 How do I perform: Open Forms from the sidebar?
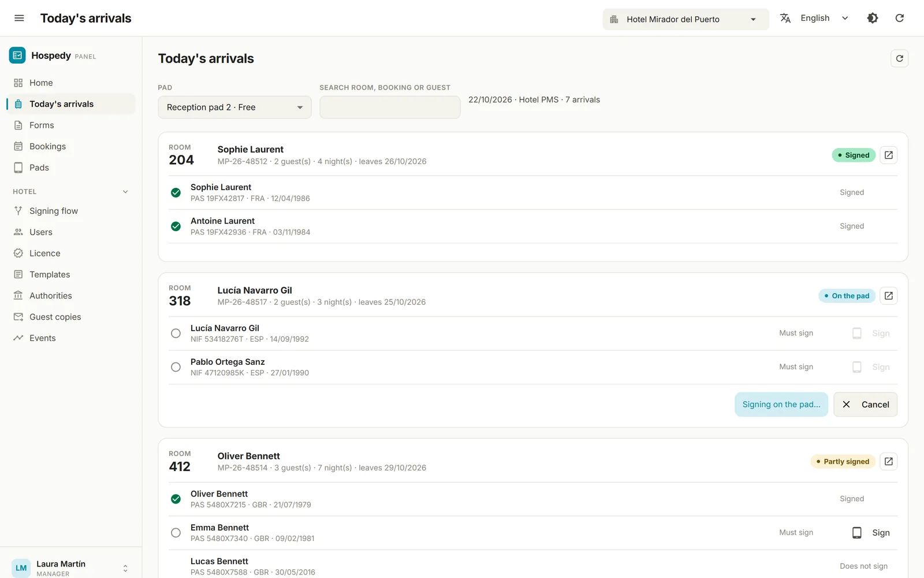click(x=71, y=125)
